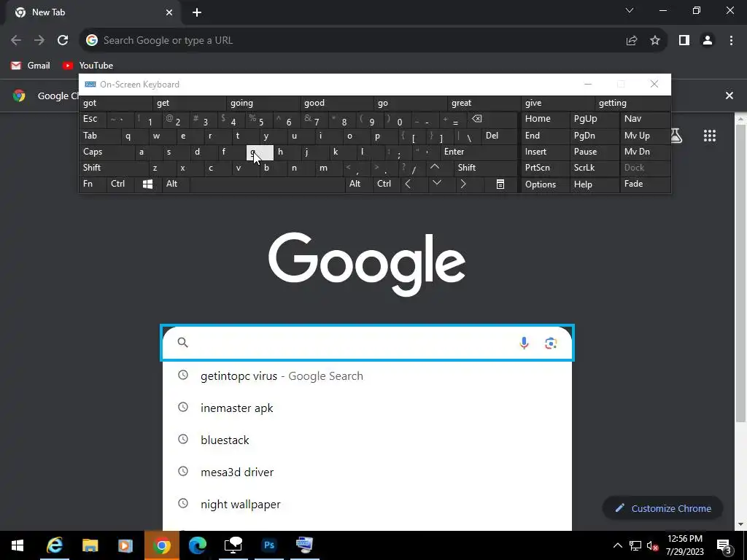This screenshot has width=747, height=560.
Task: Toggle the left Alt key
Action: point(176,184)
